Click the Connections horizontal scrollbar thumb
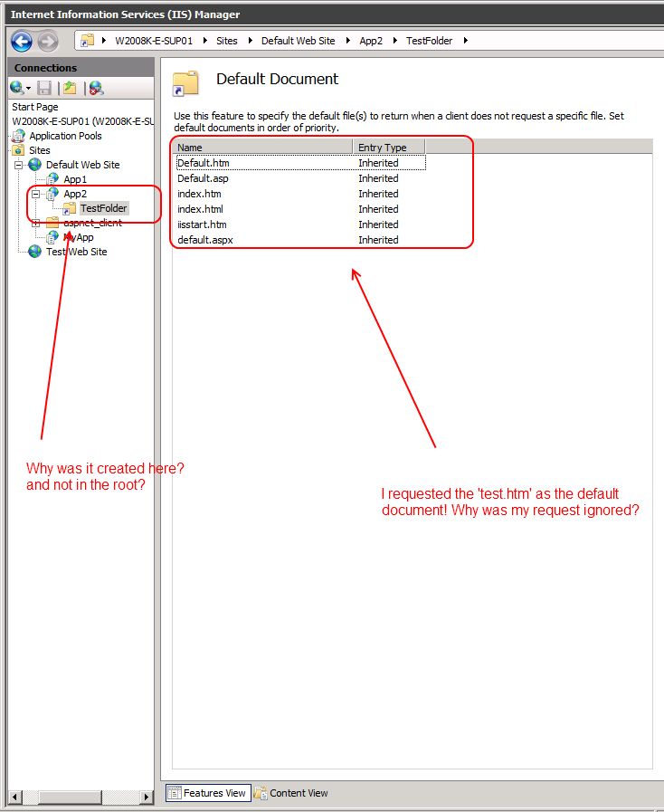Image resolution: width=664 pixels, height=812 pixels. [70, 797]
